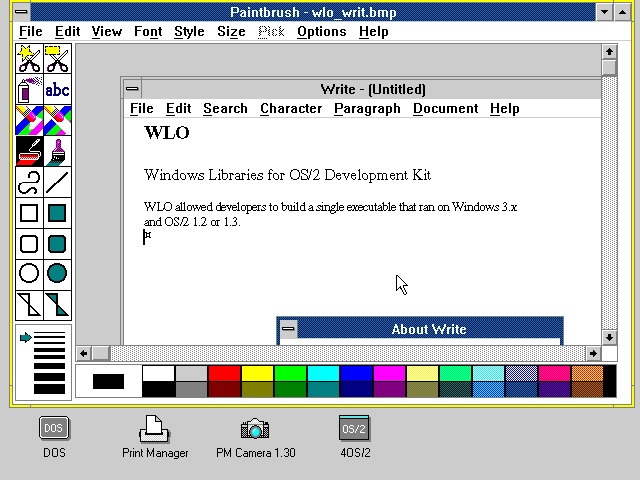Select the abc Text tool
The width and height of the screenshot is (640, 480).
pos(57,89)
